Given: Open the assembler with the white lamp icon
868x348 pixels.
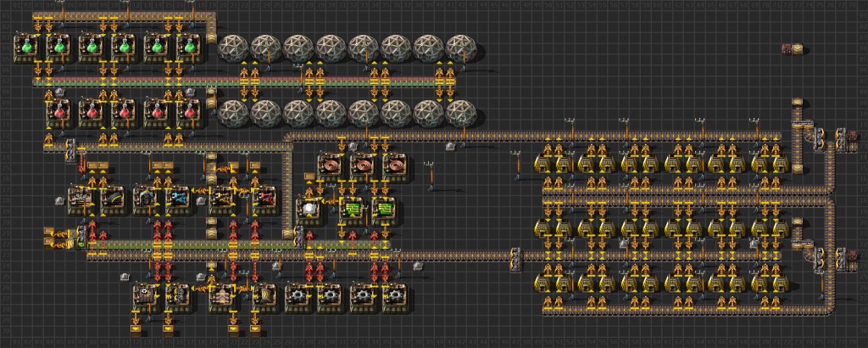Looking at the screenshot, I should (309, 211).
